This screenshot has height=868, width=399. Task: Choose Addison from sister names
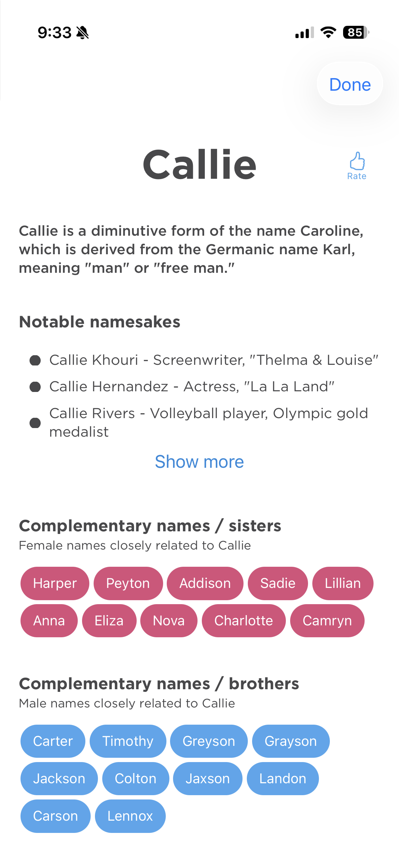tap(205, 583)
